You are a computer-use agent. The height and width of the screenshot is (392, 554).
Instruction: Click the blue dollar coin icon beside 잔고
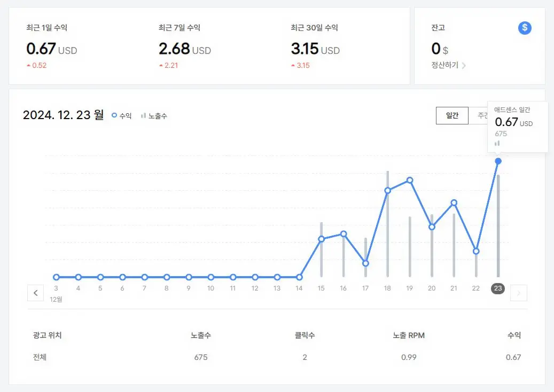point(525,28)
